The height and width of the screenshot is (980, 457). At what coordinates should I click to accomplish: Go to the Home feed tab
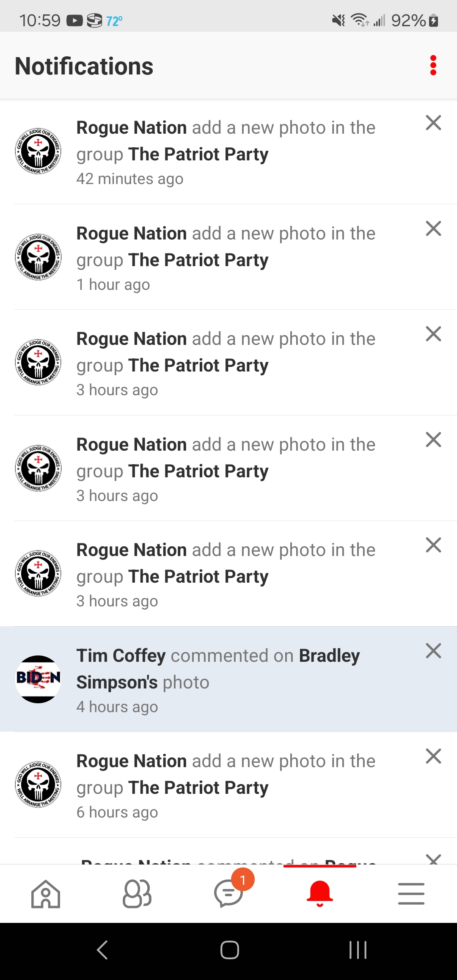coord(46,894)
